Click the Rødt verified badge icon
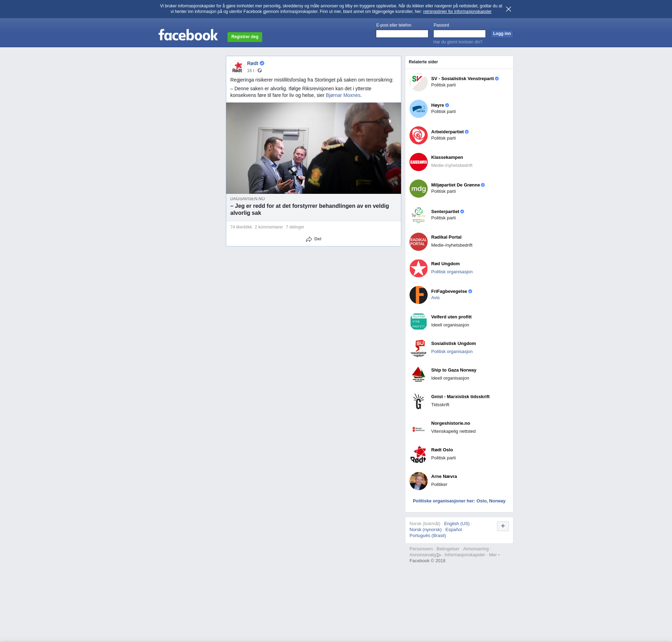 [x=262, y=63]
